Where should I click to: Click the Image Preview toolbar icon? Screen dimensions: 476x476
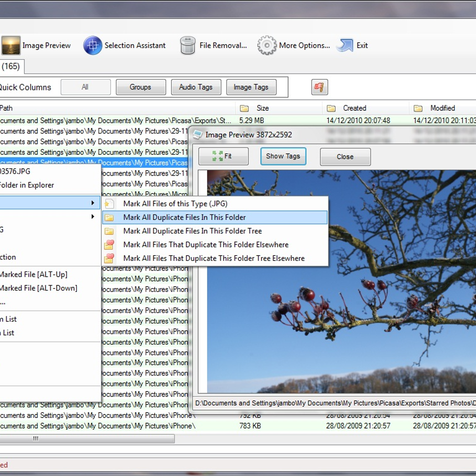coord(11,46)
